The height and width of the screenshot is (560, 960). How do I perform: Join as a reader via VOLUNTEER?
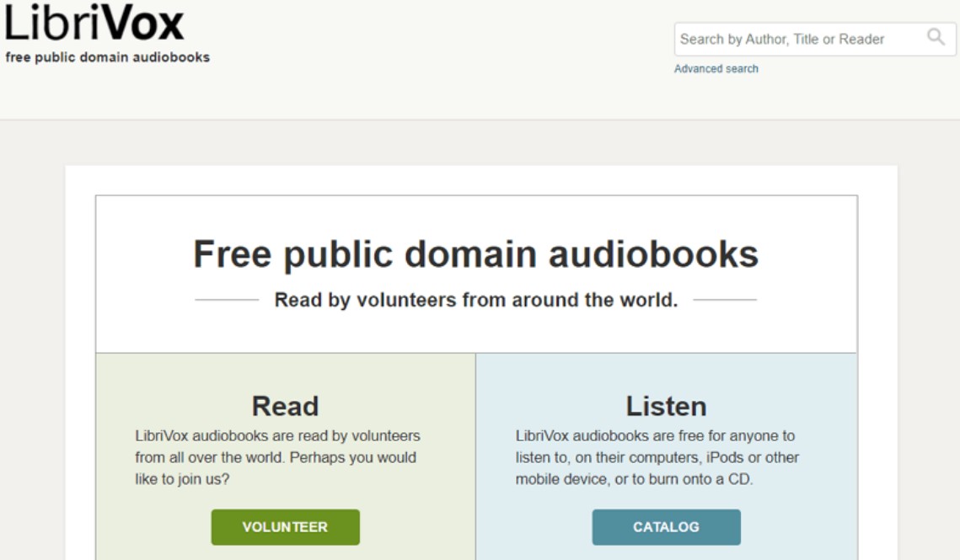pos(285,527)
